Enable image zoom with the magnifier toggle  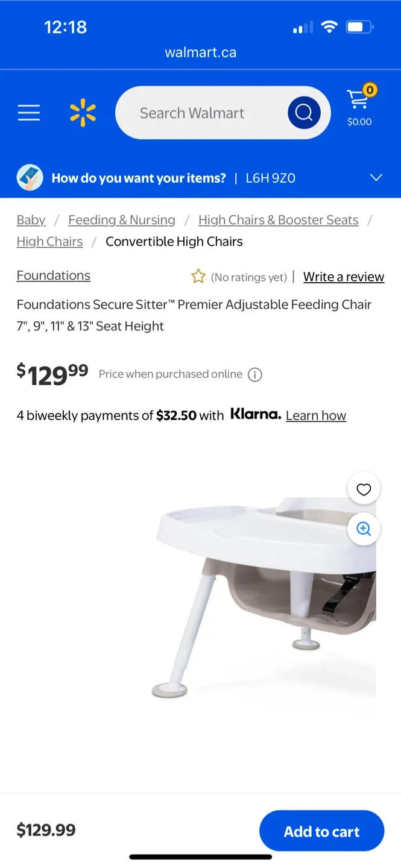point(364,529)
